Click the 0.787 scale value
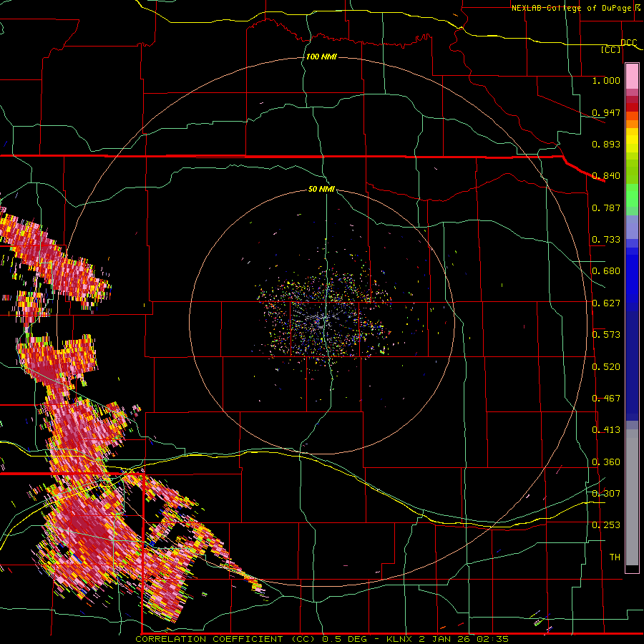 pyautogui.click(x=606, y=208)
